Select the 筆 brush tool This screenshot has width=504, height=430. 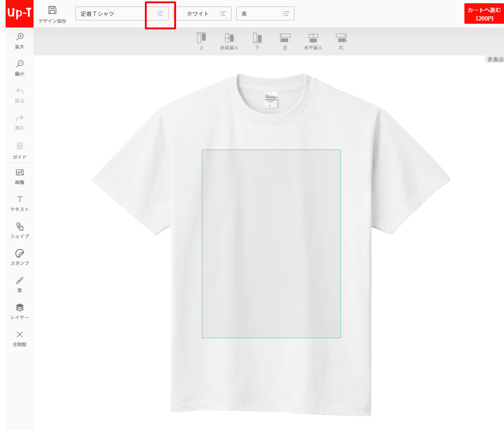pos(19,285)
